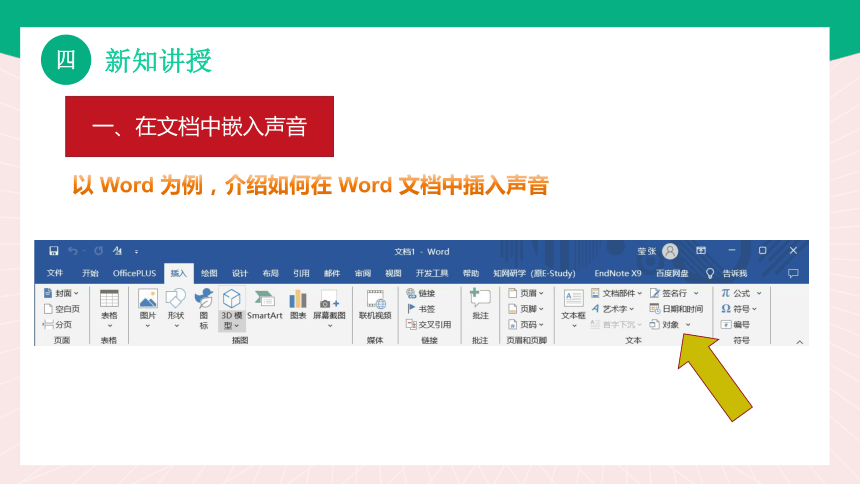The width and height of the screenshot is (860, 484).
Task: Open the 审阅 tab
Action: (x=363, y=273)
